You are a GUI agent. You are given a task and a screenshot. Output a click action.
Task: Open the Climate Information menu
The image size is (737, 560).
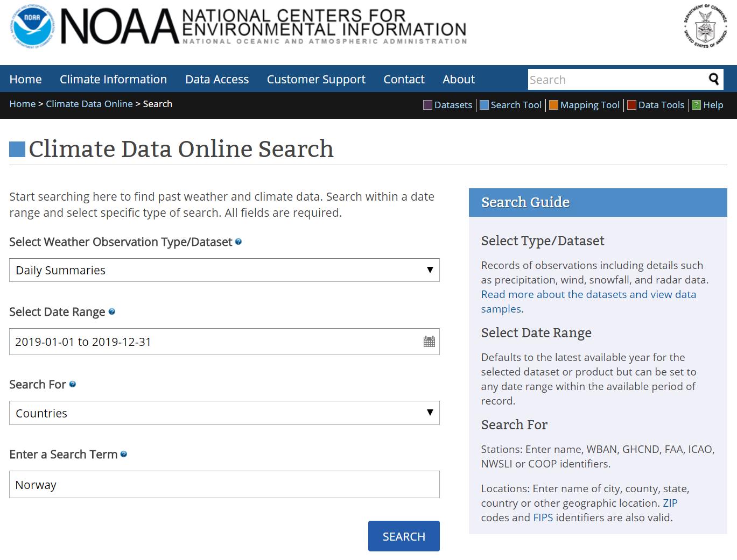click(113, 79)
